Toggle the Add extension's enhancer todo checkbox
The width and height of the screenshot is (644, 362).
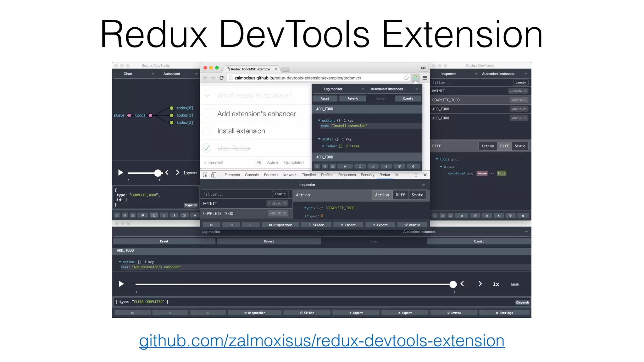click(207, 113)
